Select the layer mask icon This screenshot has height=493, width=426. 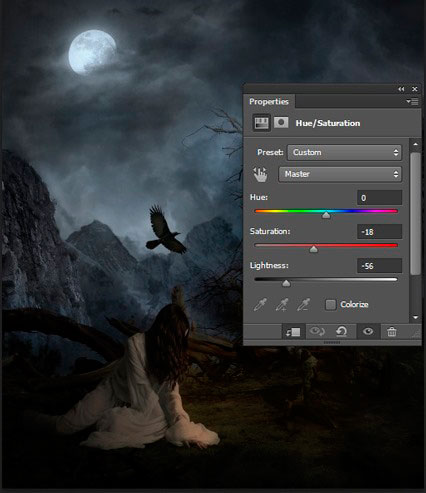tap(281, 123)
